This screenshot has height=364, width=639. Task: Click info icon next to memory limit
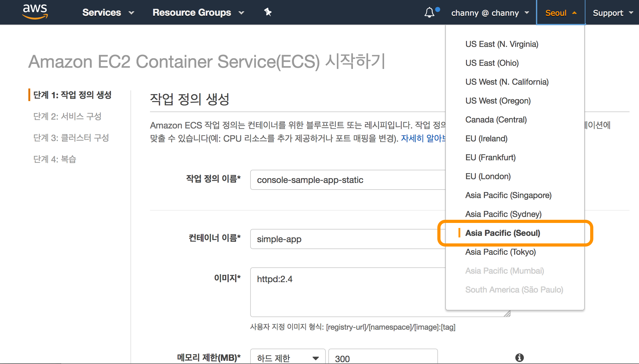tap(519, 357)
